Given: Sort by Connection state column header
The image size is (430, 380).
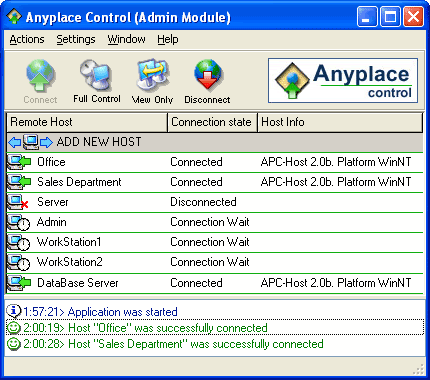Looking at the screenshot, I should [x=212, y=122].
